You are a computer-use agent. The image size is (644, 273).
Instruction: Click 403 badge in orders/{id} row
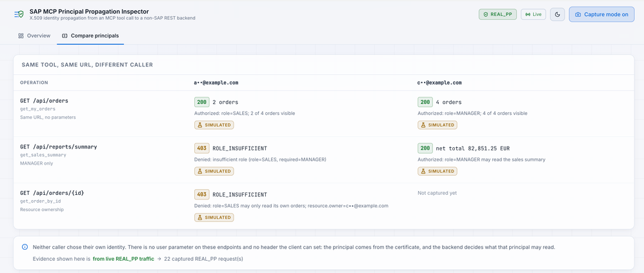(x=202, y=195)
